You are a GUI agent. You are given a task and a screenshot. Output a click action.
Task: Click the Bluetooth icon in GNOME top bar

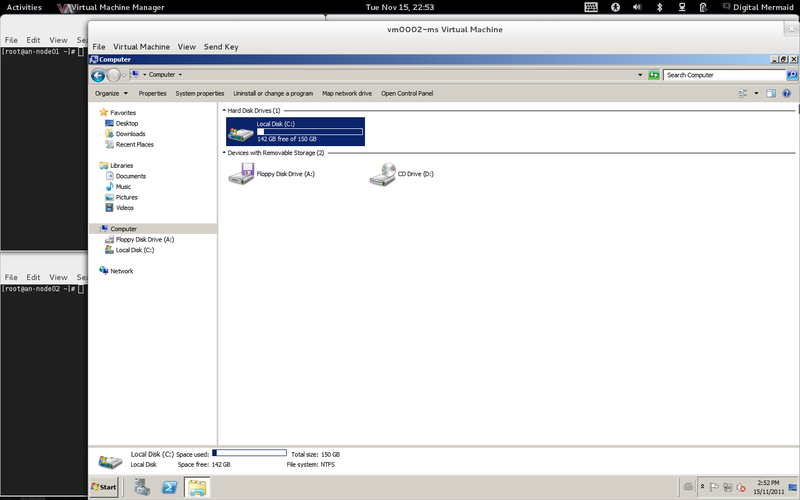pyautogui.click(x=659, y=7)
